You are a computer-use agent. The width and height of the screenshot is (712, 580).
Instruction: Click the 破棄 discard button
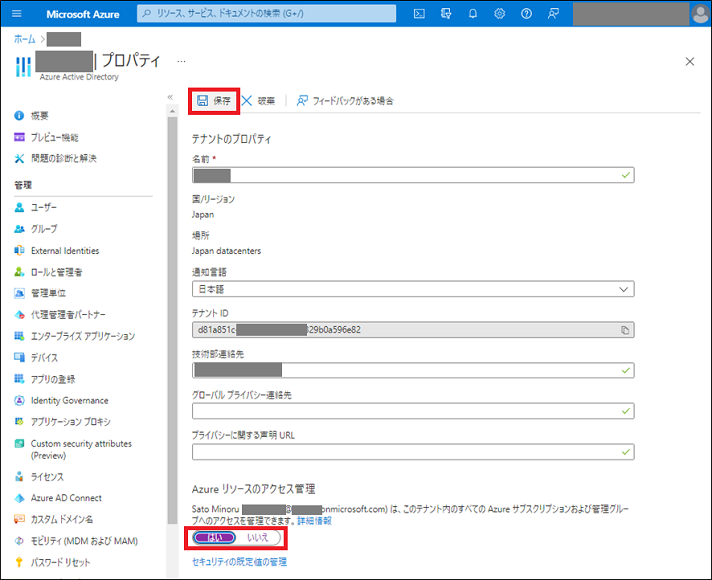(258, 101)
